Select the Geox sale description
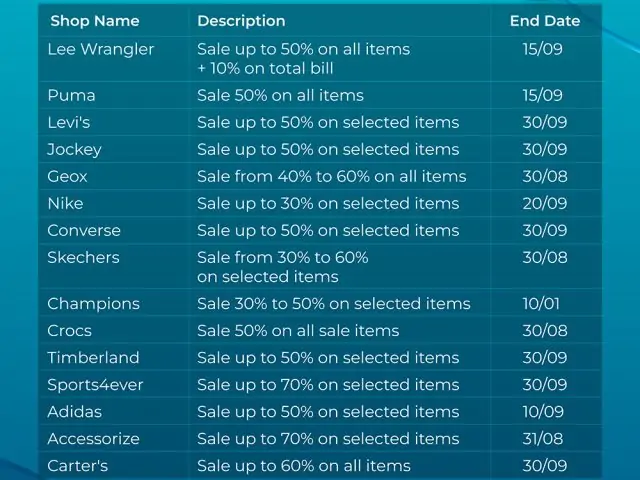This screenshot has width=640, height=480. 331,176
